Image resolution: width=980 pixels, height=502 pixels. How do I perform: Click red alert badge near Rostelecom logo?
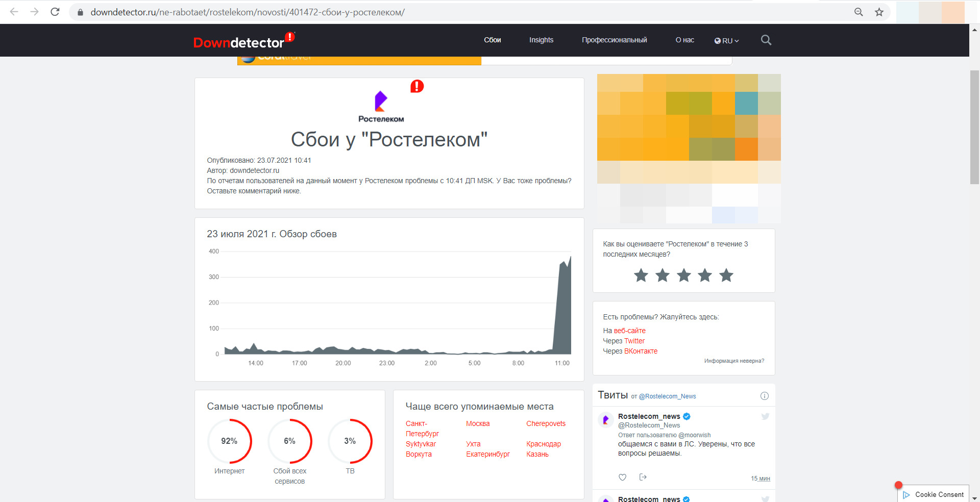tap(417, 86)
